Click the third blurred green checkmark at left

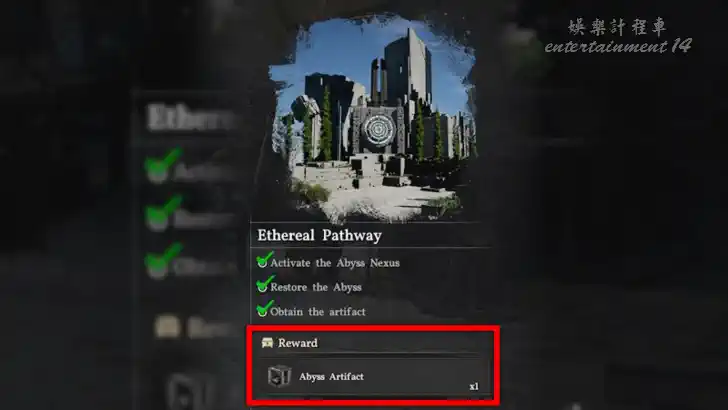[x=162, y=260]
